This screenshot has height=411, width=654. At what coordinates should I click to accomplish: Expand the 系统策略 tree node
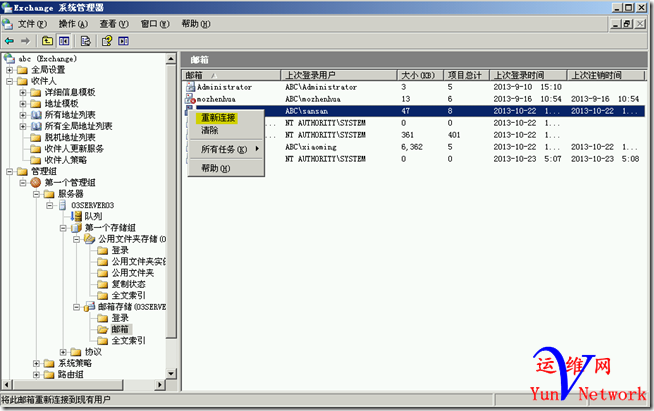36,363
